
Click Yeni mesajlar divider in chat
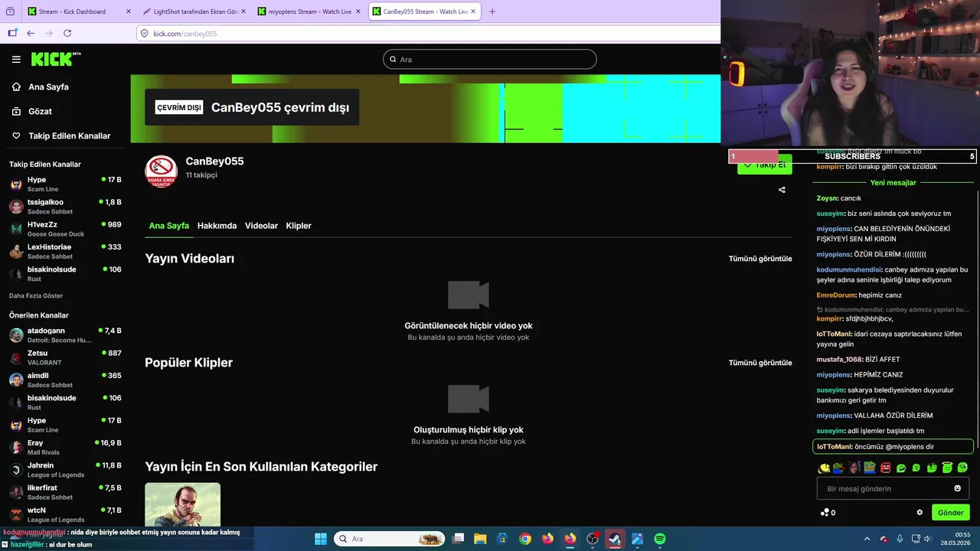(x=893, y=183)
